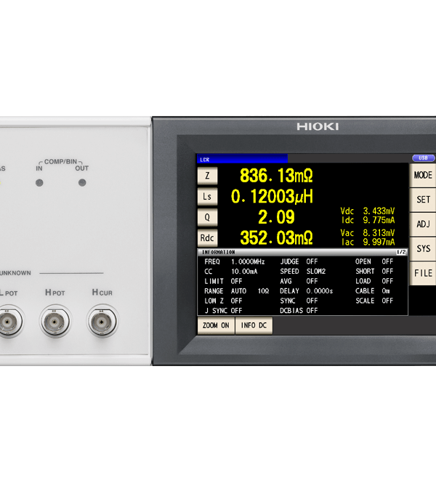436x504 pixels.
Task: Click the AVG OFF setting
Action: point(299,281)
